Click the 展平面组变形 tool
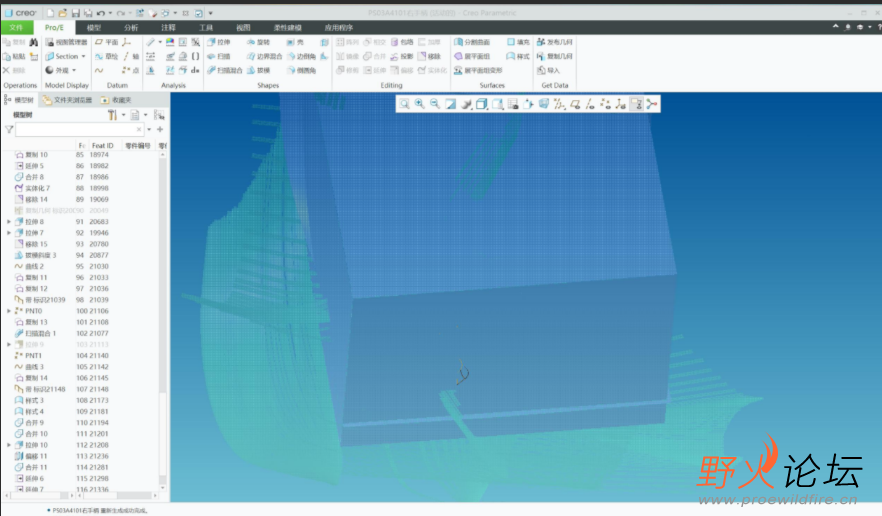 tap(478, 70)
